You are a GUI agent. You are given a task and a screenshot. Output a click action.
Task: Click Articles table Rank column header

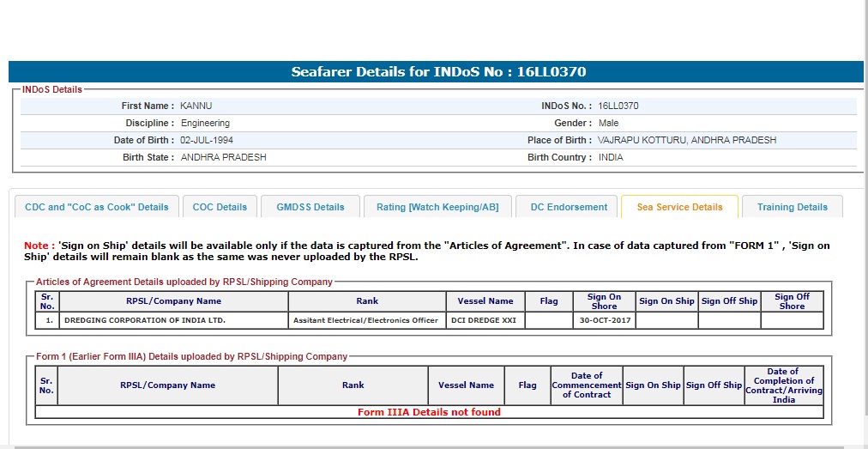point(367,301)
